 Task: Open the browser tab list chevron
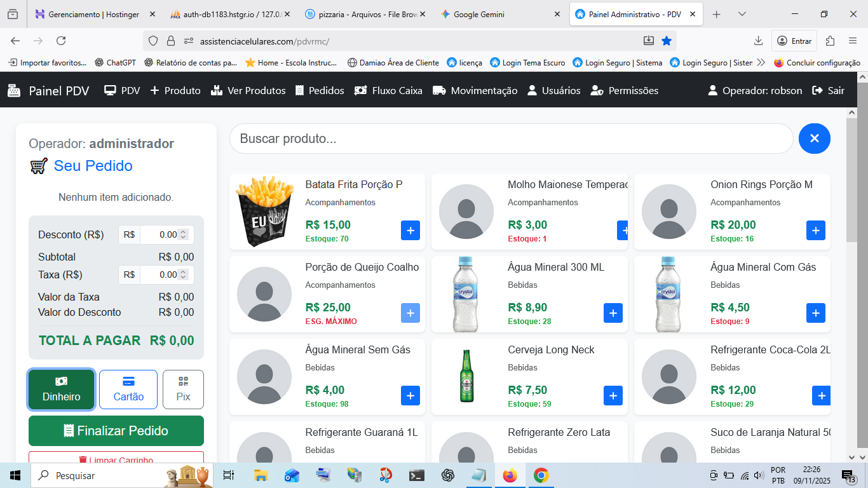click(x=742, y=13)
